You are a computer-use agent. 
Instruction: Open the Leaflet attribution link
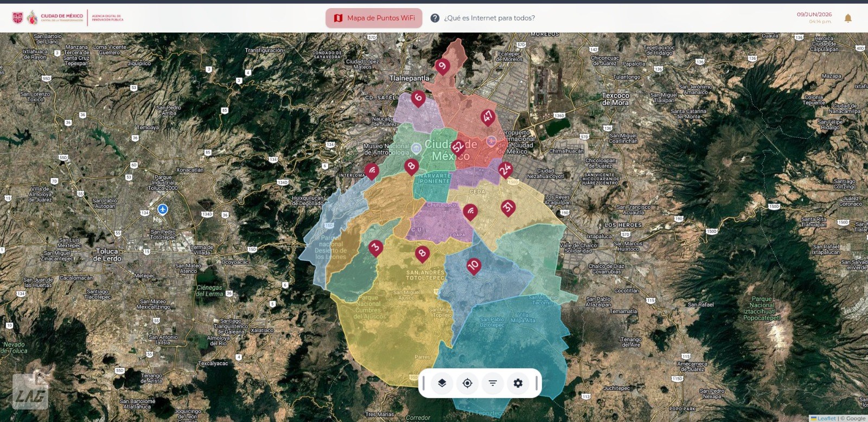pos(823,418)
